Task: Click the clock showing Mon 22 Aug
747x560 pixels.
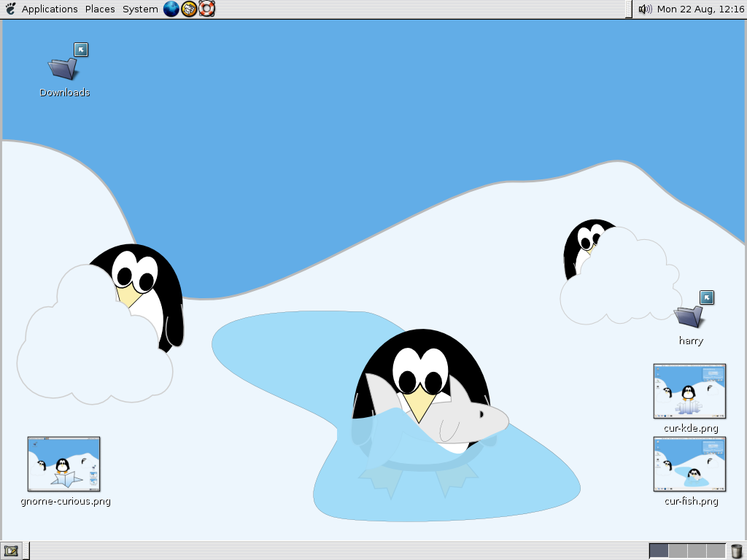Action: (x=700, y=9)
